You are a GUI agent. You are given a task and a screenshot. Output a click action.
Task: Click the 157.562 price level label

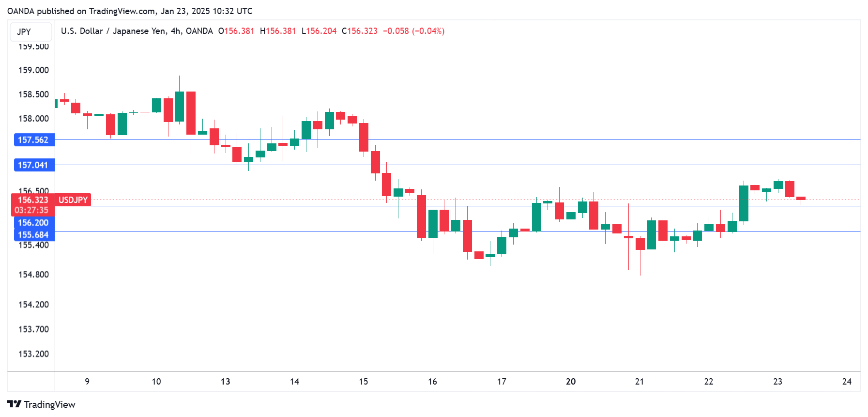click(x=33, y=140)
